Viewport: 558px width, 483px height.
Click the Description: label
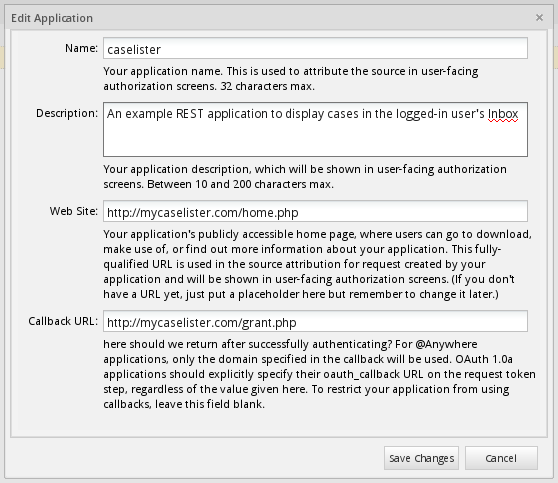(67, 113)
